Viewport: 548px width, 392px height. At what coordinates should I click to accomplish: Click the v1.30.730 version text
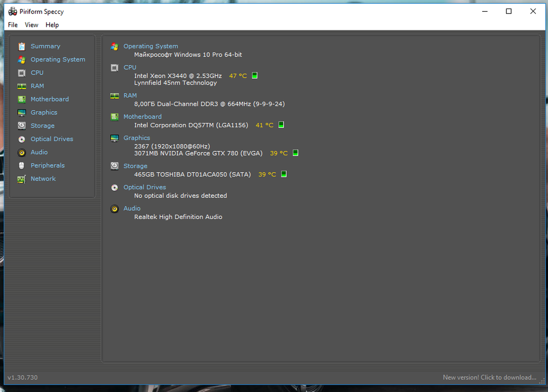22,378
